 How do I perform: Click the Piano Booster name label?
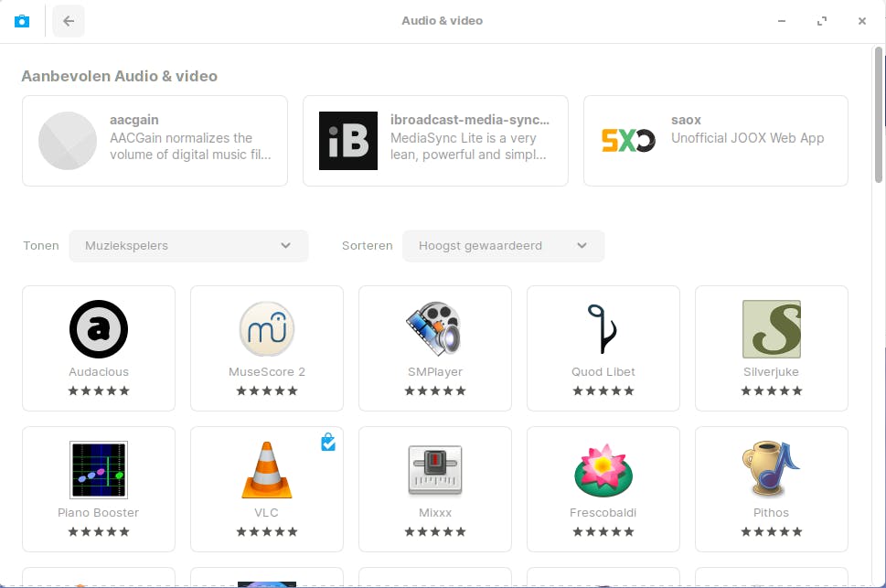[x=99, y=512]
